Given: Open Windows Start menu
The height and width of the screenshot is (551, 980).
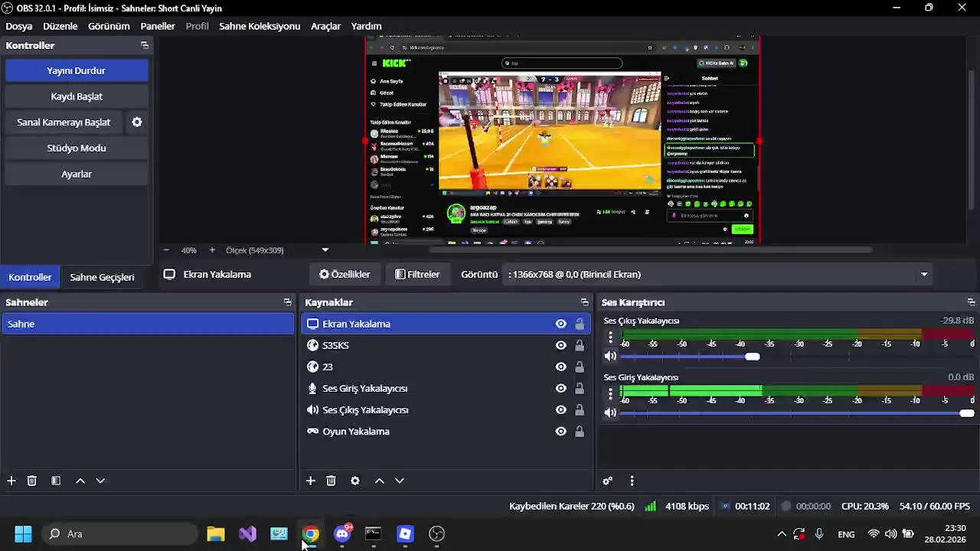Looking at the screenshot, I should (23, 533).
